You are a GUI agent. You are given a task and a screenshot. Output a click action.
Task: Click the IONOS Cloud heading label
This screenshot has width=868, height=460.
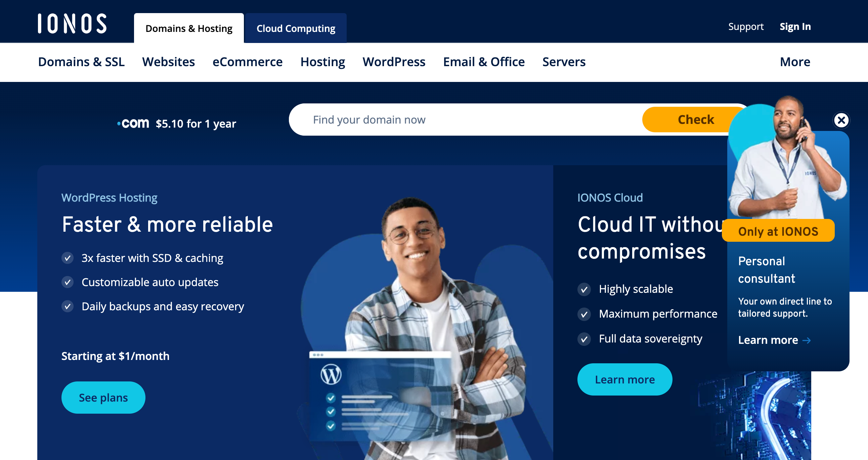610,198
